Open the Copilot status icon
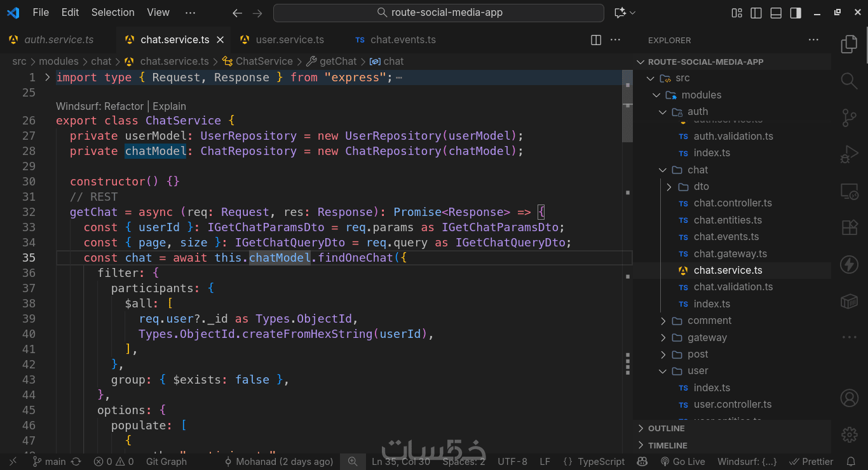The width and height of the screenshot is (868, 470). [x=642, y=462]
